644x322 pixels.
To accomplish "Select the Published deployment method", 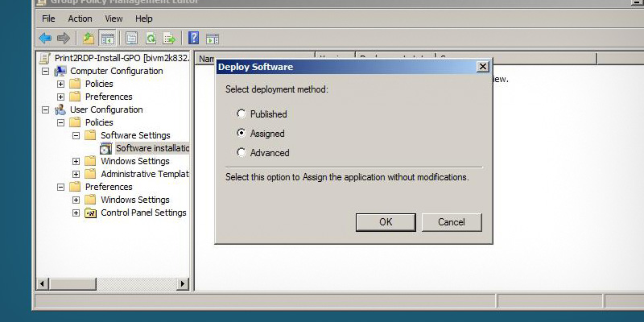I will [x=242, y=114].
